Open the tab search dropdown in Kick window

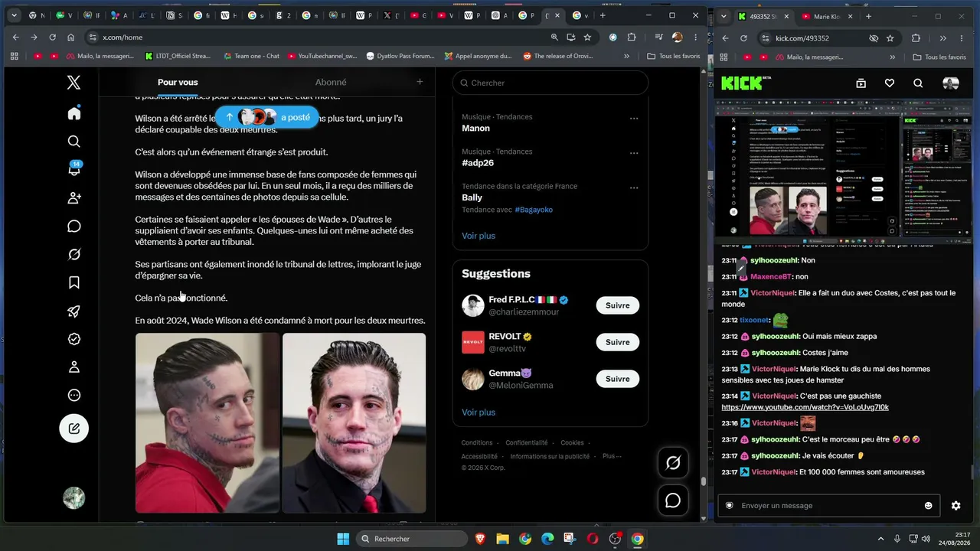(724, 16)
